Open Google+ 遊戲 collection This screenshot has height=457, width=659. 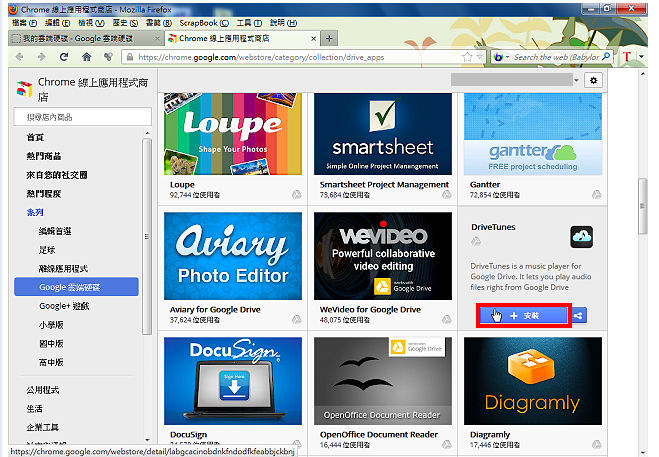pos(64,306)
